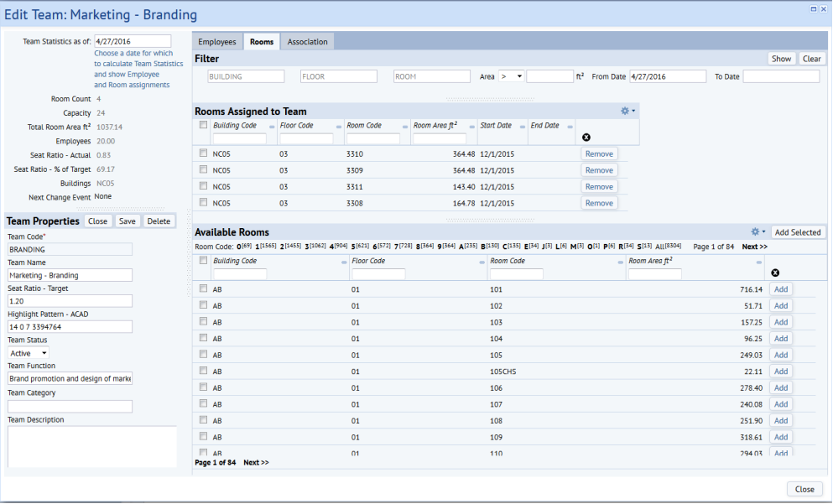Click Add Selected button
The height and width of the screenshot is (504, 833).
click(798, 232)
